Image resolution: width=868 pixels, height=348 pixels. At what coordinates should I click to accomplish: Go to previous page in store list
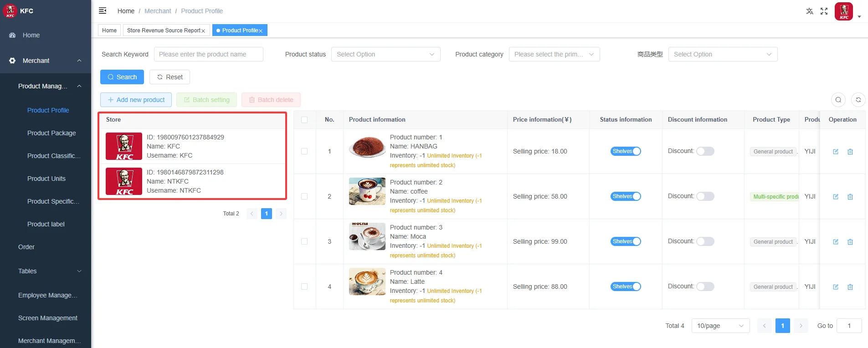click(252, 213)
